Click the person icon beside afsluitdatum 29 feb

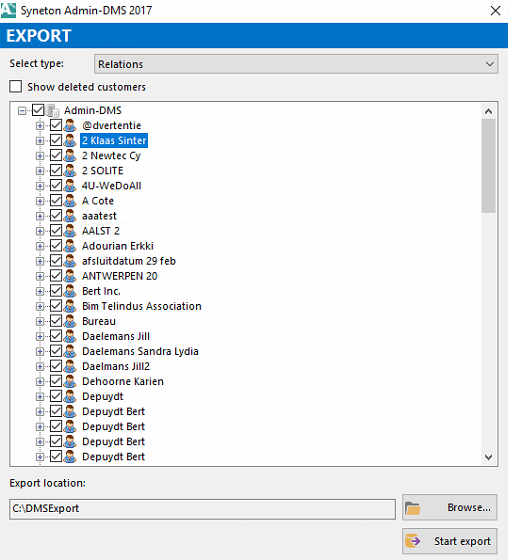pyautogui.click(x=70, y=261)
